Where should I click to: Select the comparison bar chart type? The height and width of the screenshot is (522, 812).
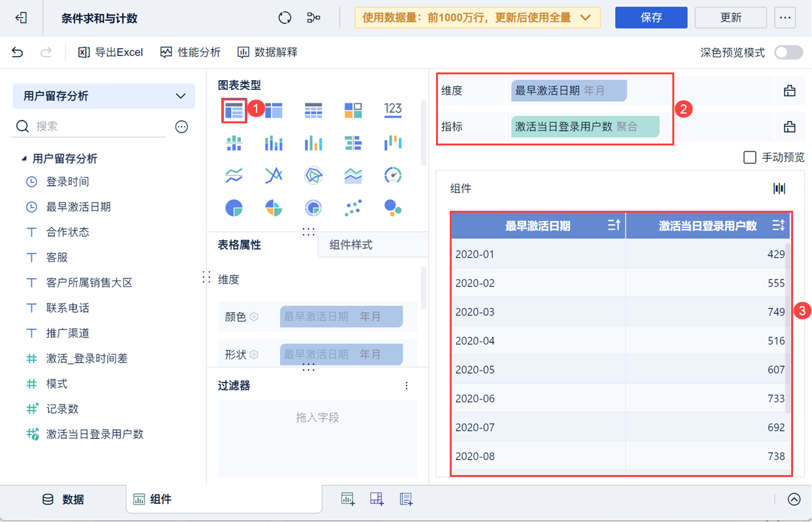pyautogui.click(x=353, y=142)
